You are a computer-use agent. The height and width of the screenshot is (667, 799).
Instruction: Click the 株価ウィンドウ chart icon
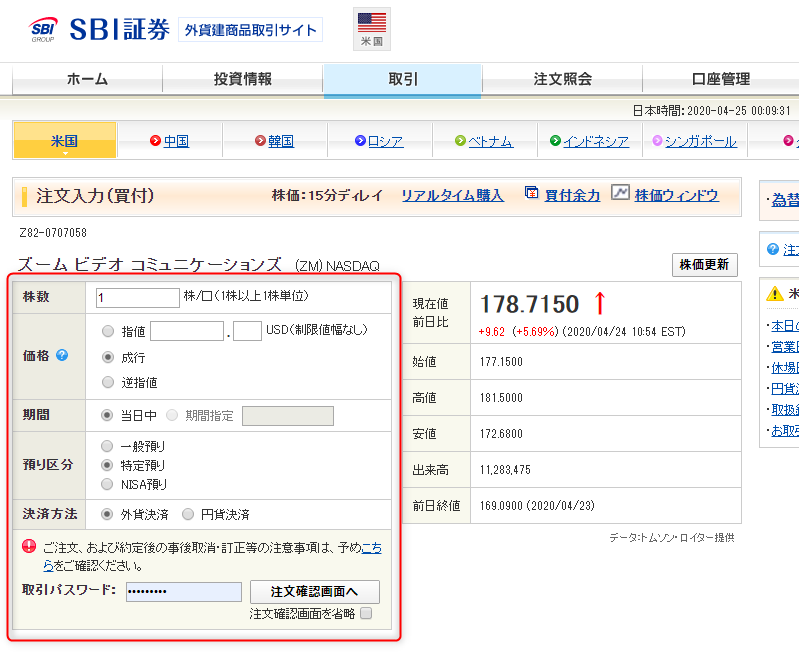620,192
